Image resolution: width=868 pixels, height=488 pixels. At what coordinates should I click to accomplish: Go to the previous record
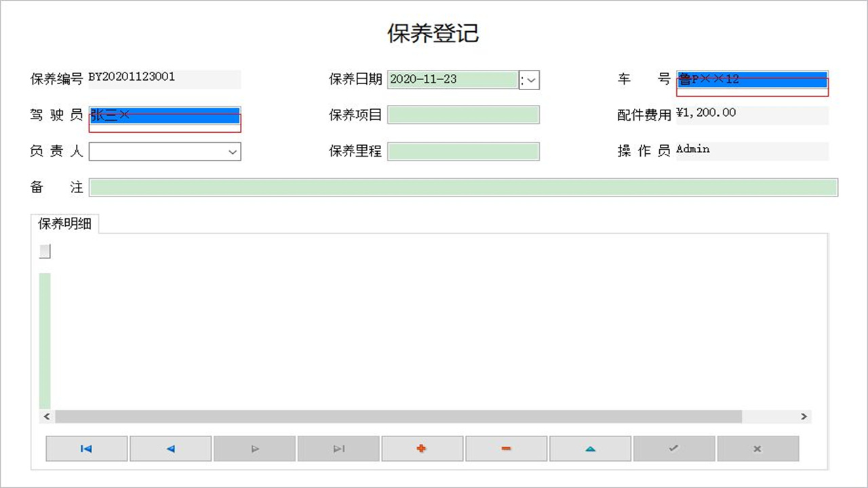[170, 448]
